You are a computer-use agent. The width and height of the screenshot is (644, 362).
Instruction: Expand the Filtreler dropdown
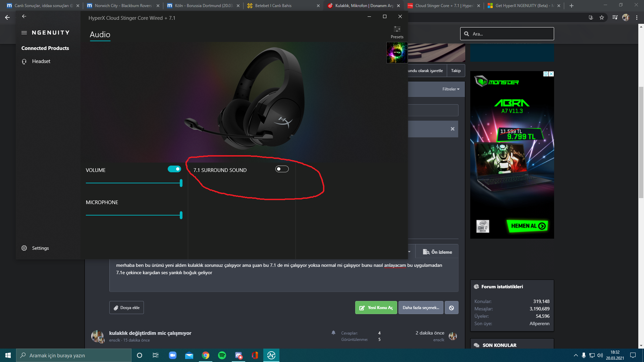(x=451, y=89)
